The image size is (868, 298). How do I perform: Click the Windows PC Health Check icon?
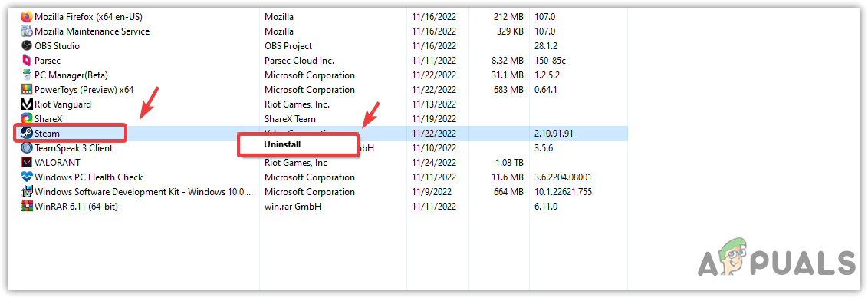(27, 177)
